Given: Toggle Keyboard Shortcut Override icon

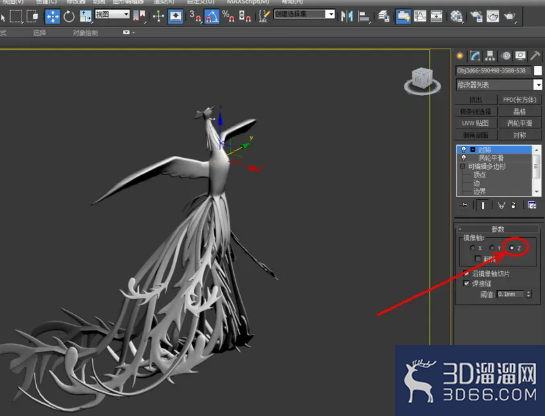Looking at the screenshot, I should (175, 16).
